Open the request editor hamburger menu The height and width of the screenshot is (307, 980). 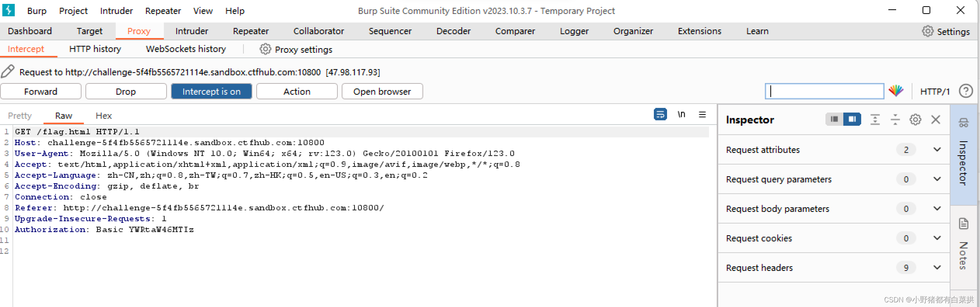pos(702,114)
